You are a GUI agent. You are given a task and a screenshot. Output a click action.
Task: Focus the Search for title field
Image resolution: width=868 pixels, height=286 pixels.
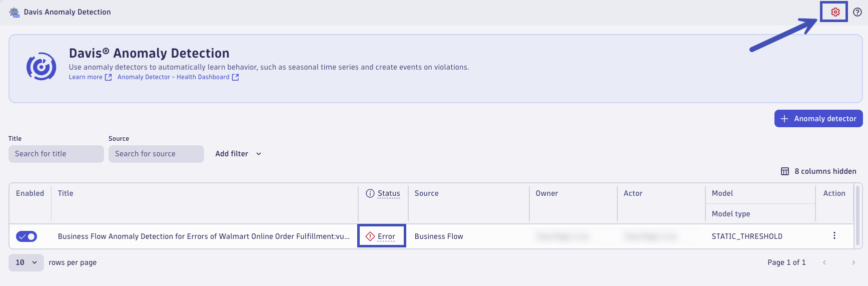56,154
